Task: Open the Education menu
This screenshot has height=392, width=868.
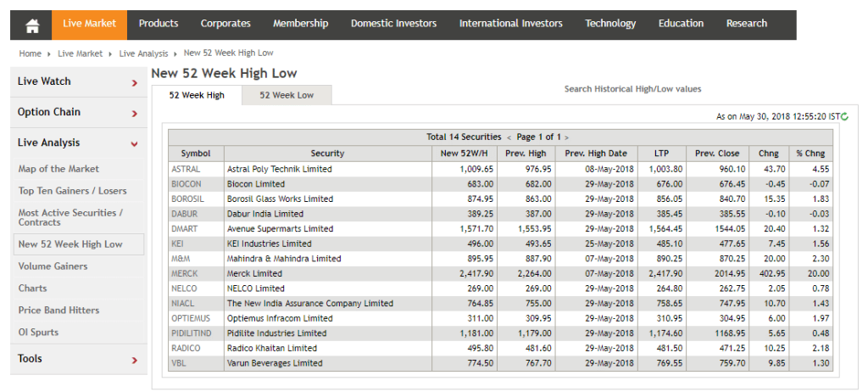Action: point(681,23)
